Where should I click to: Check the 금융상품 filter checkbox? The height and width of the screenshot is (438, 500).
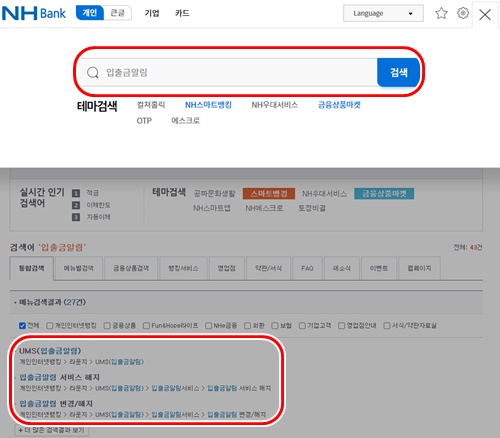tap(107, 326)
